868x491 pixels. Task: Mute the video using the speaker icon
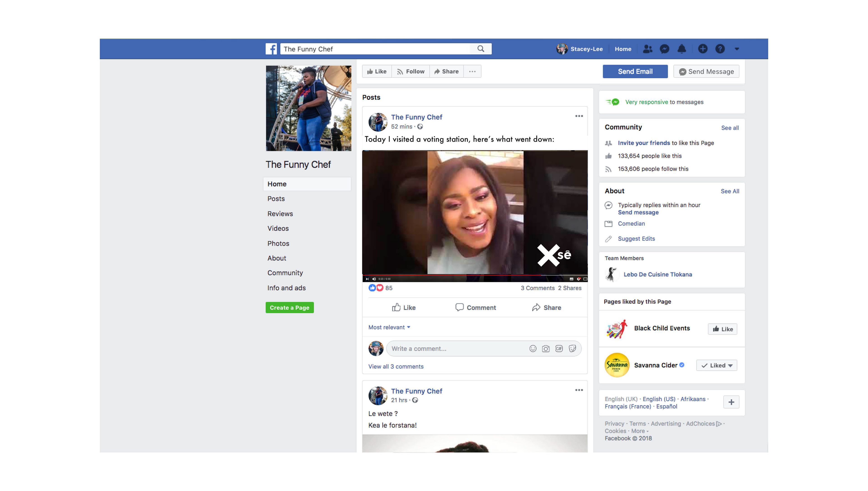click(x=374, y=279)
